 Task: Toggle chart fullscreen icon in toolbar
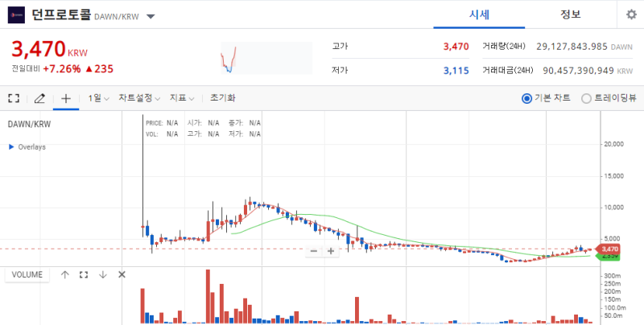(14, 98)
